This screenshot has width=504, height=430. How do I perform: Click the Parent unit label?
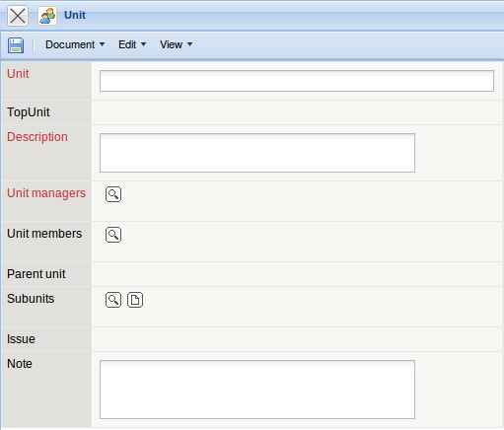36,274
